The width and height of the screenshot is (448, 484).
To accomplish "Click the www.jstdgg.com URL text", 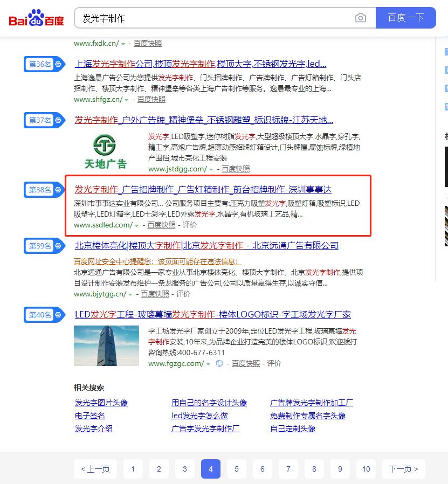I will 177,169.
